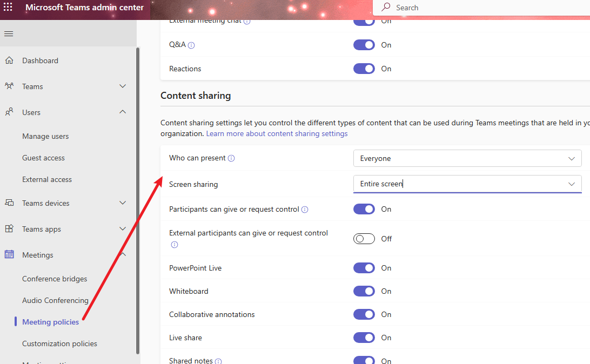Show info for Participants can give or request control
The width and height of the screenshot is (590, 364).
(x=305, y=210)
